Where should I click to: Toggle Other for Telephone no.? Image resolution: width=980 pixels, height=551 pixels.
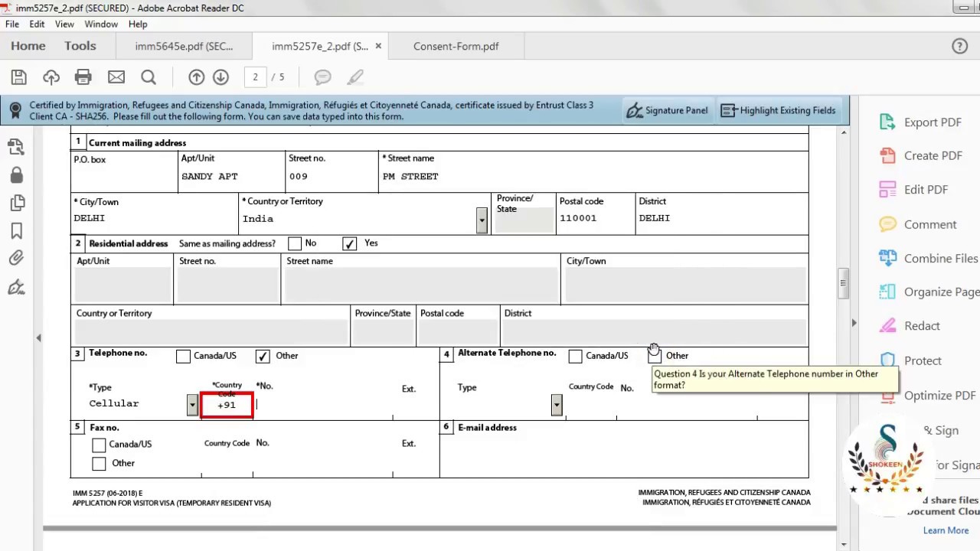click(263, 356)
